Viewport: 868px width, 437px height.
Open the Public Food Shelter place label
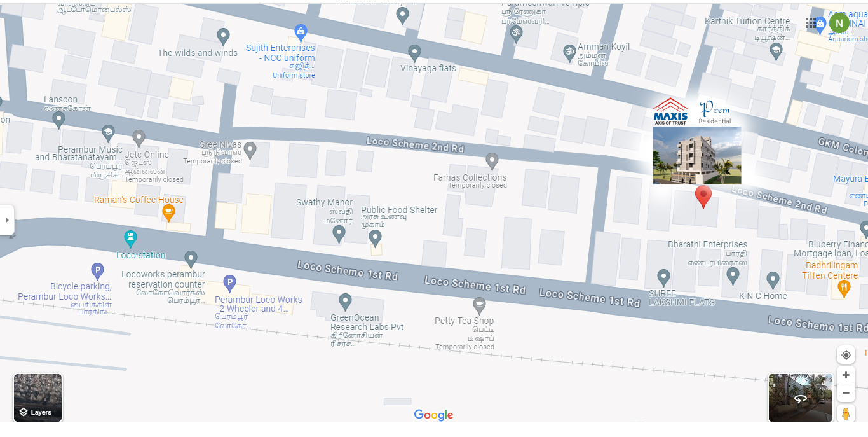coord(399,210)
